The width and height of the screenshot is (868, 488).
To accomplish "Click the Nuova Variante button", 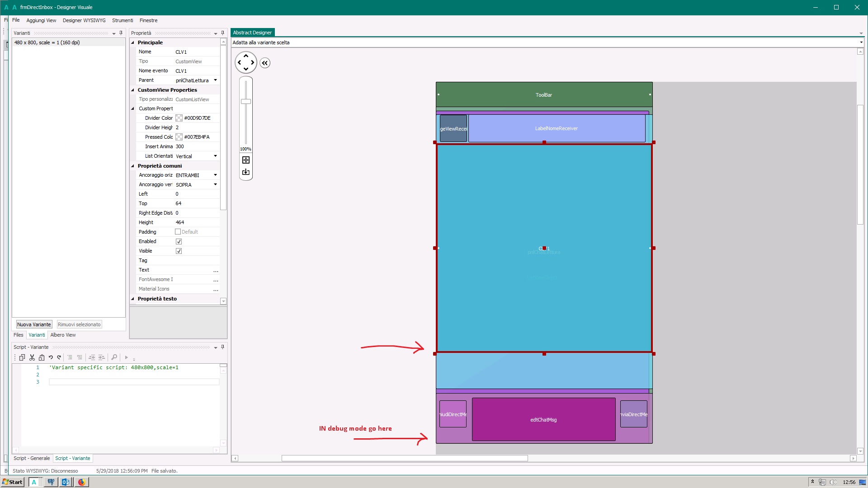I will click(34, 324).
